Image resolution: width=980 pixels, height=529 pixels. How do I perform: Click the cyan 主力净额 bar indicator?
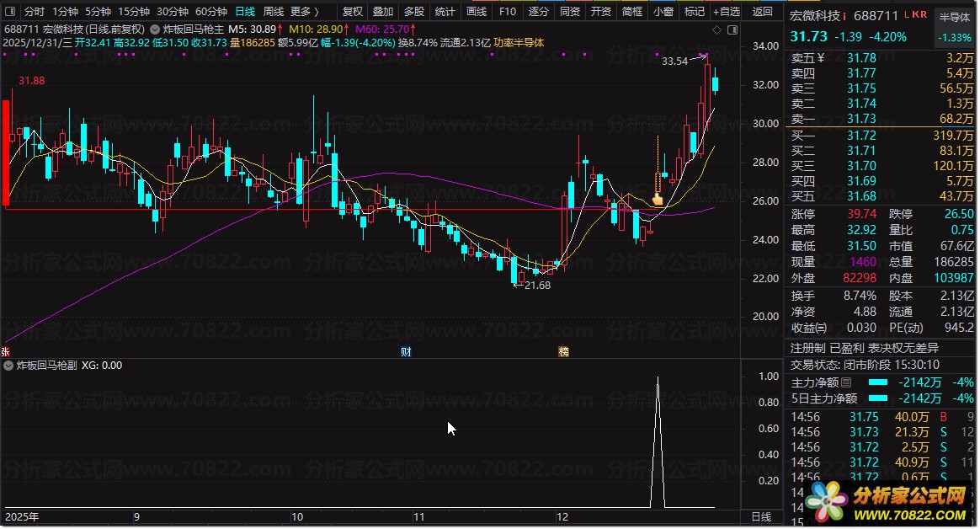pyautogui.click(x=878, y=382)
